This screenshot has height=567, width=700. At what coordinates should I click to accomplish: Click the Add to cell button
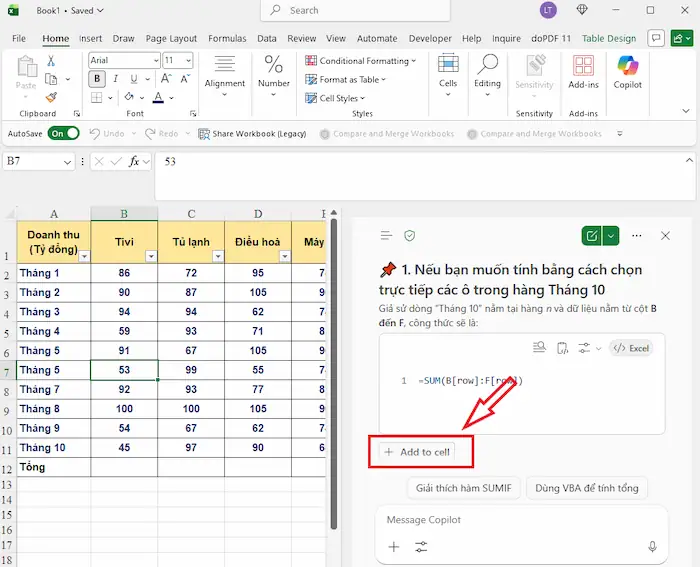[x=418, y=452]
